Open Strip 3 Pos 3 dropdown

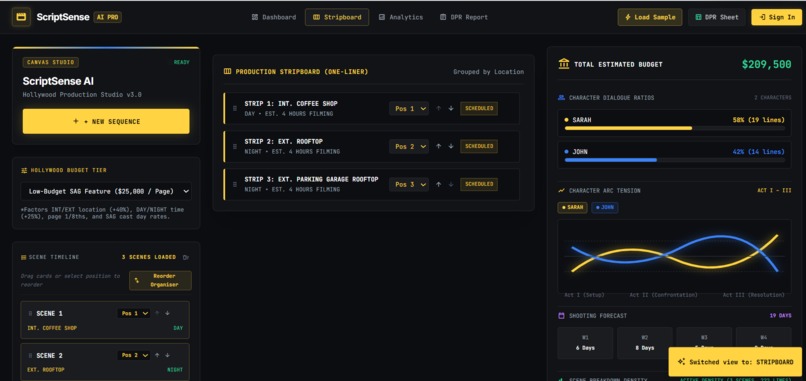(x=409, y=184)
